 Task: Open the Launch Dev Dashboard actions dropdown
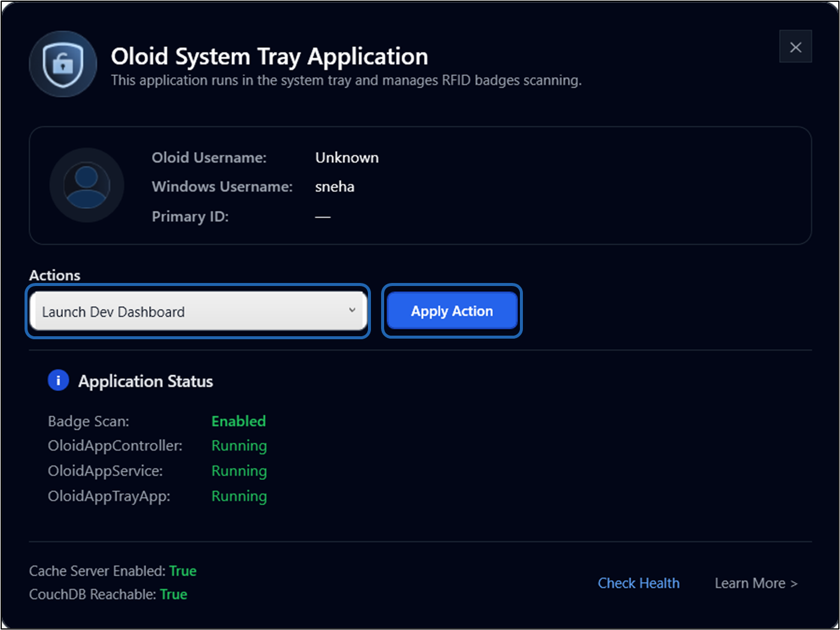tap(198, 311)
